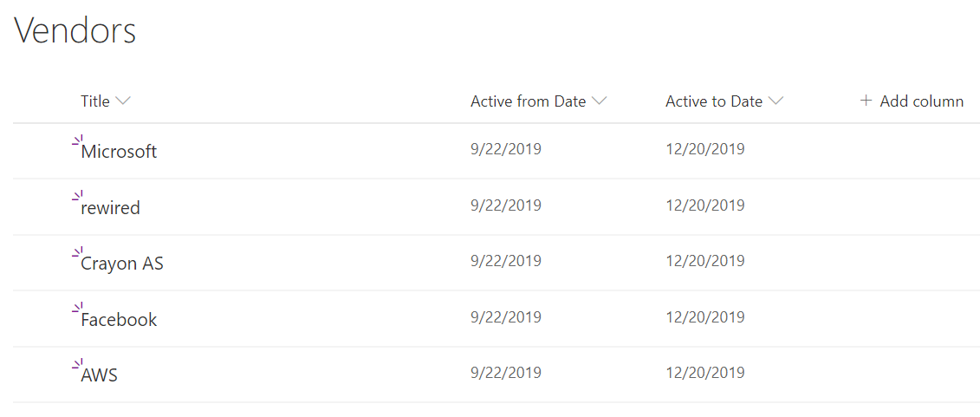
Task: Open the rewired vendor item
Action: point(111,207)
